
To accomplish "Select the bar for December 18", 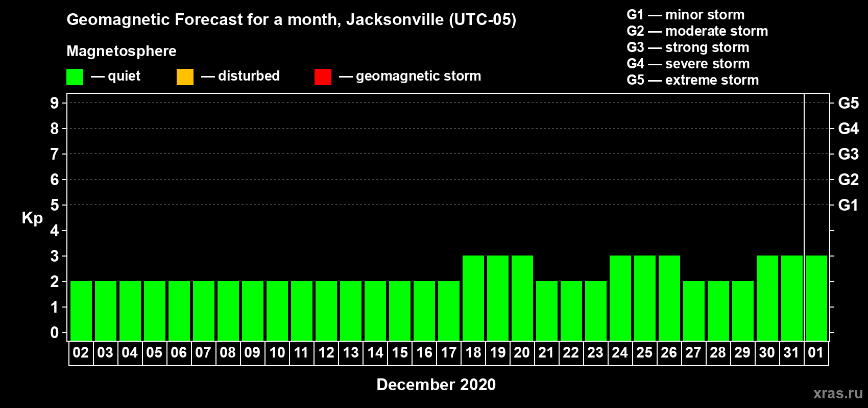I will [x=473, y=298].
